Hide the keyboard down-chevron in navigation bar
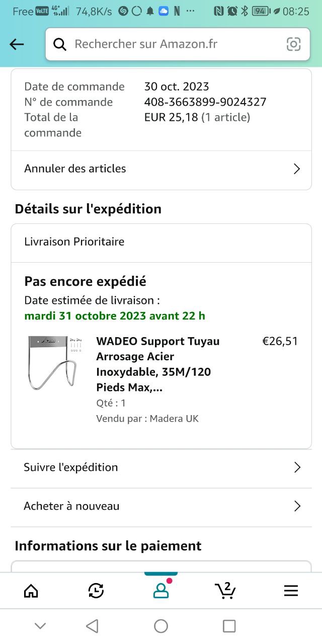Image resolution: width=322 pixels, height=644 pixels. pos(40,626)
